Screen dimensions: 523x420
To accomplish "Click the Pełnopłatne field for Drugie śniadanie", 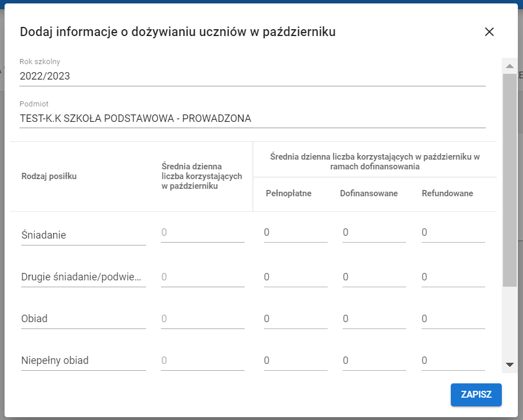I will tap(296, 275).
